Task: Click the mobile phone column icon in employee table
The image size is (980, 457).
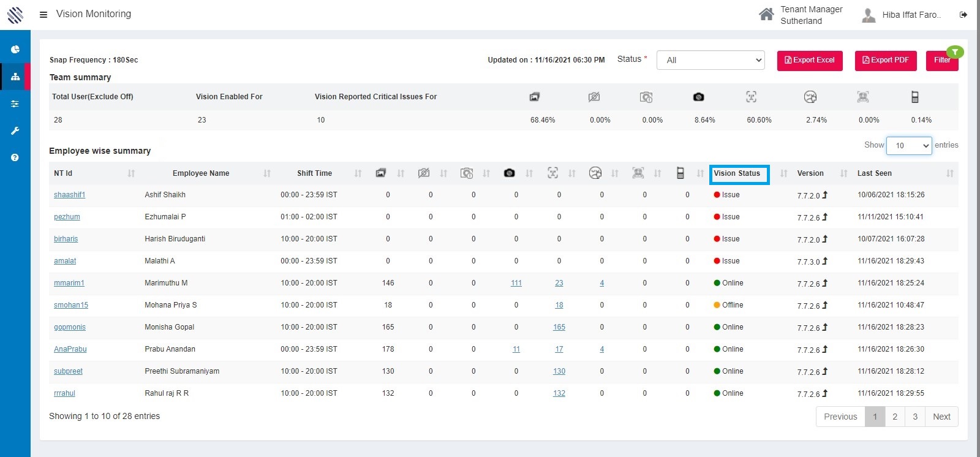Action: [680, 173]
